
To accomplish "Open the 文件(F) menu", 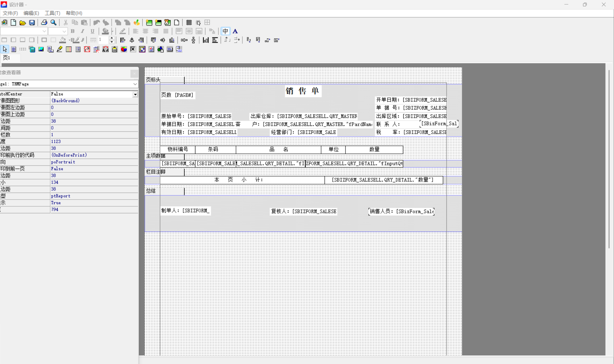I will 10,13.
